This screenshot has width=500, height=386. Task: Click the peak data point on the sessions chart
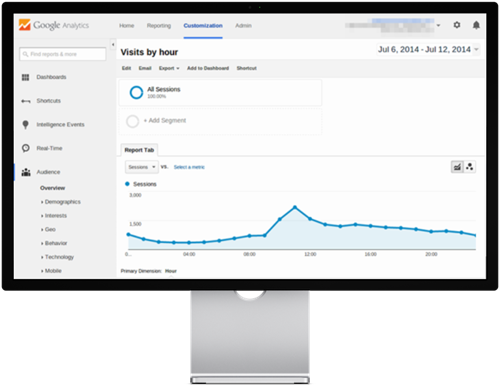click(295, 207)
